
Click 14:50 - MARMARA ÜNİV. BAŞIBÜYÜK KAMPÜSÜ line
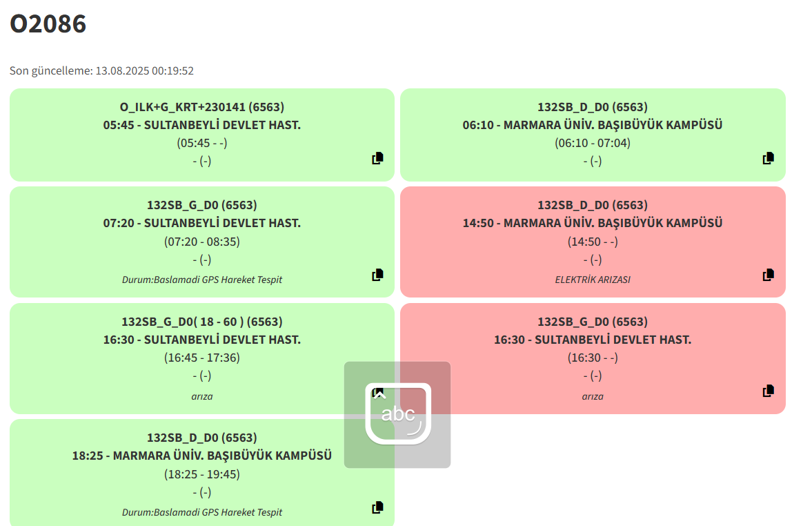click(593, 223)
